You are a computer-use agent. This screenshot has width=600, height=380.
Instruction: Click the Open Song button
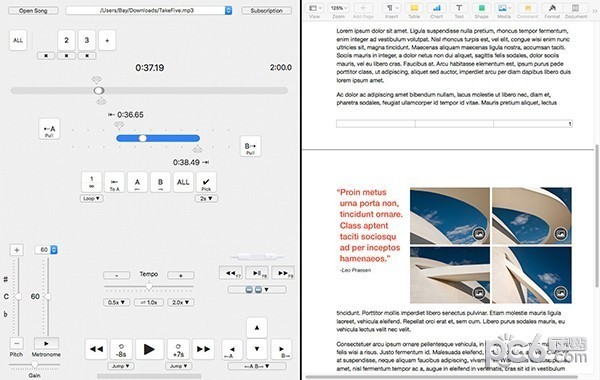tap(33, 11)
